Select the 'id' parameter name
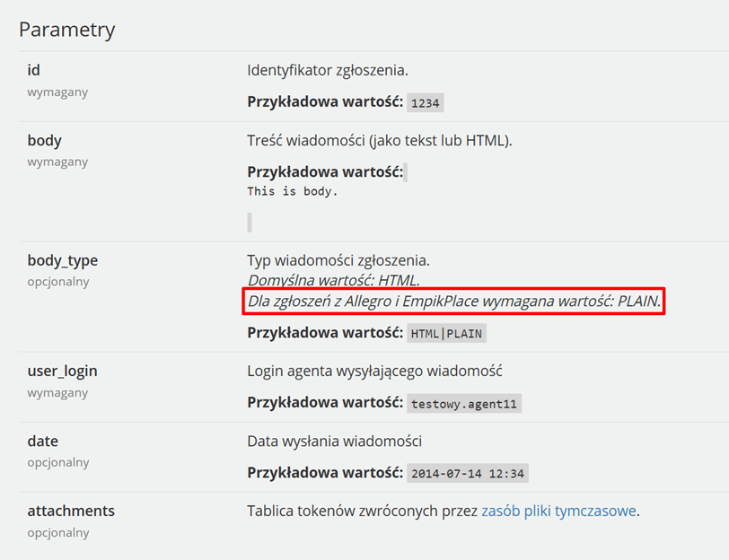Viewport: 729px width, 560px height. 33,70
